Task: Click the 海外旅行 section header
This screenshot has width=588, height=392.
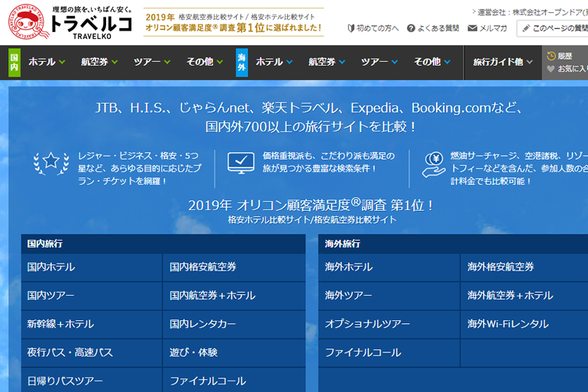Action: (454, 244)
